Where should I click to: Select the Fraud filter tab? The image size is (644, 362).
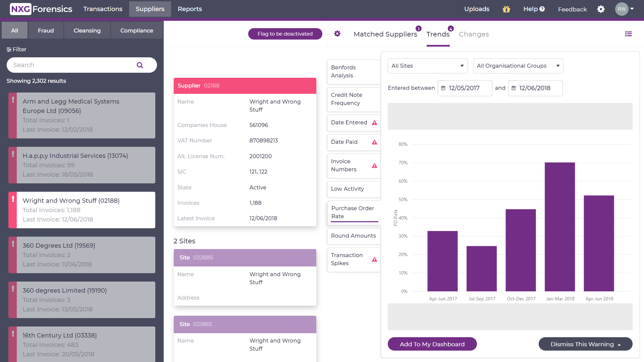pos(46,30)
